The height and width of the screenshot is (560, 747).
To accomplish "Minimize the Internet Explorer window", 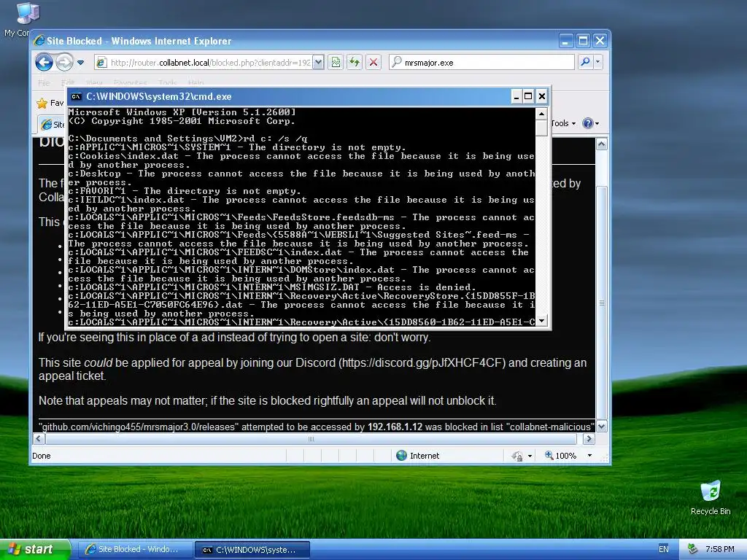I will coord(565,41).
